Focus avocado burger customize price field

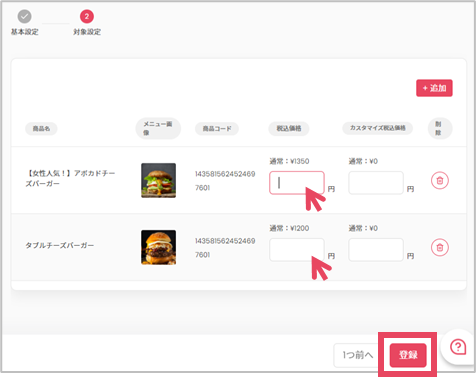click(376, 183)
